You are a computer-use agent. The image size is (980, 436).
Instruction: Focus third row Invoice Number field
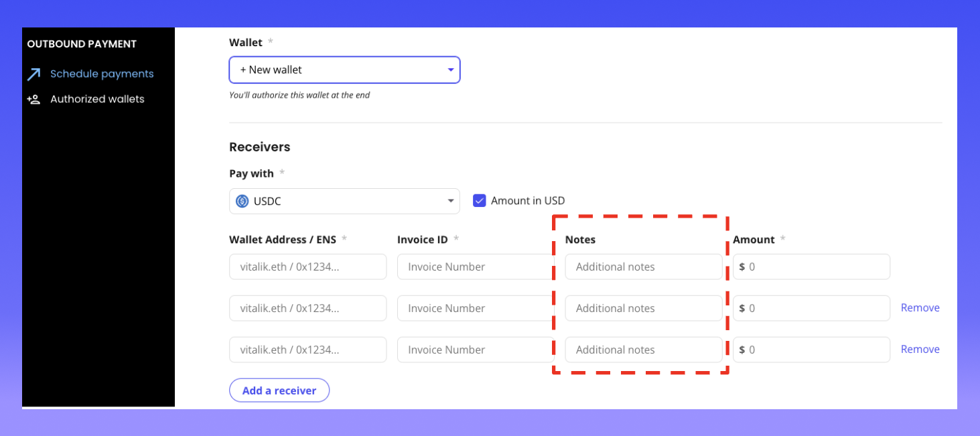coord(474,350)
